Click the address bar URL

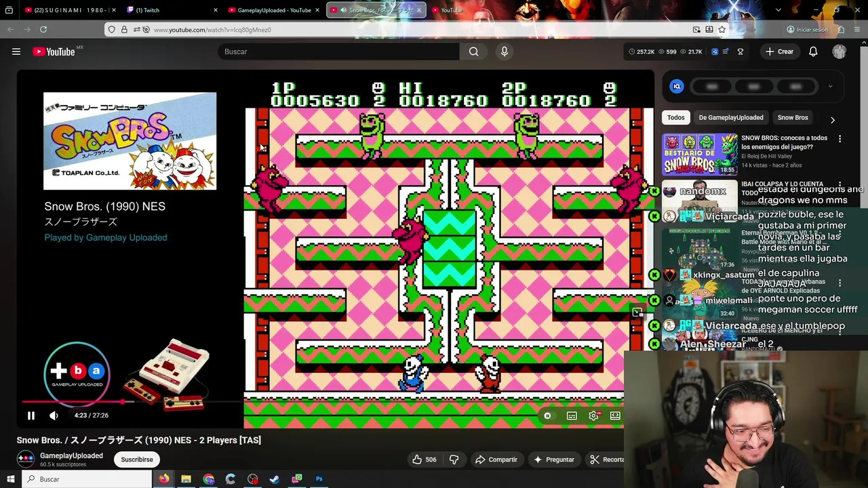[212, 30]
